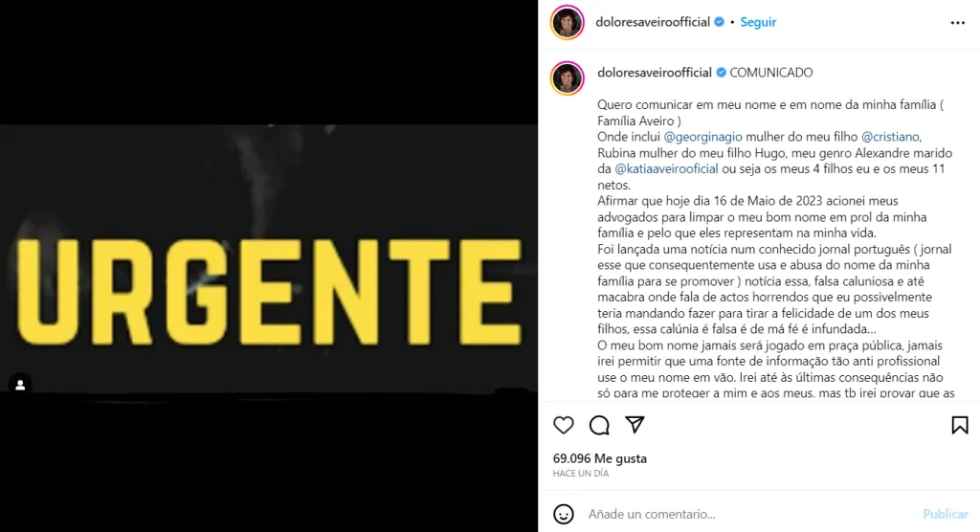Screen dimensions: 980x532
Task: Click doloresaveiroofficial username in caption
Action: tap(655, 73)
